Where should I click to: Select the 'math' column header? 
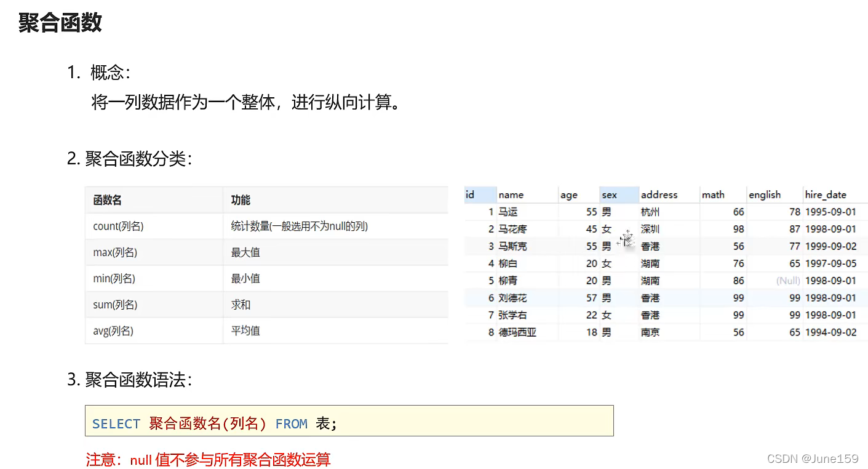(722, 194)
